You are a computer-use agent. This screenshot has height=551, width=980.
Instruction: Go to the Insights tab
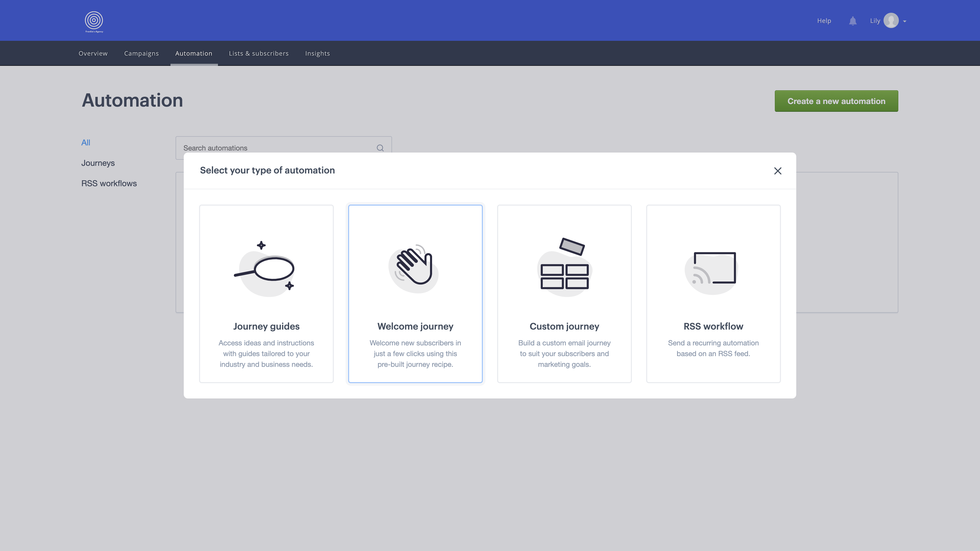pyautogui.click(x=317, y=53)
